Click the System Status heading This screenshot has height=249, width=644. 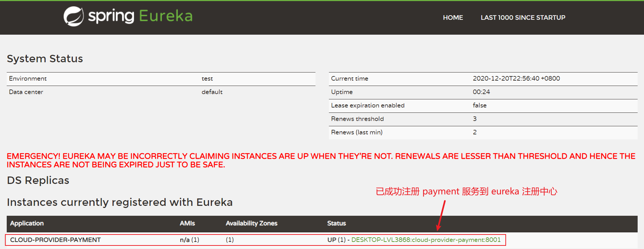45,59
